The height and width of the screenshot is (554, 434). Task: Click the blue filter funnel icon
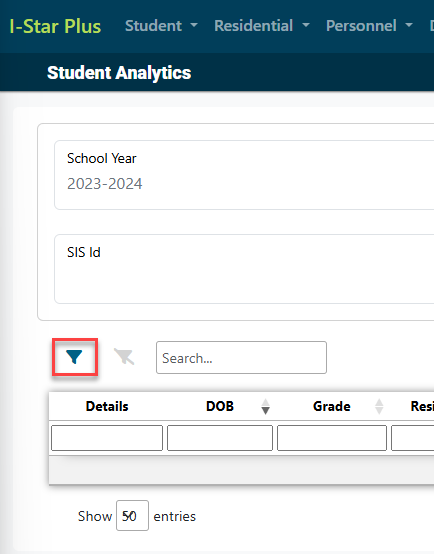74,357
